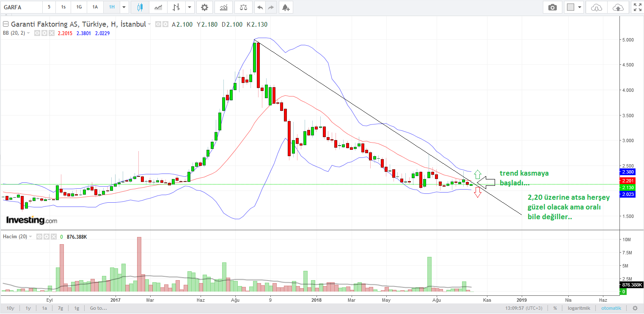Toggle percent scale button
Viewport: 644px width, 314px height.
(x=555, y=308)
